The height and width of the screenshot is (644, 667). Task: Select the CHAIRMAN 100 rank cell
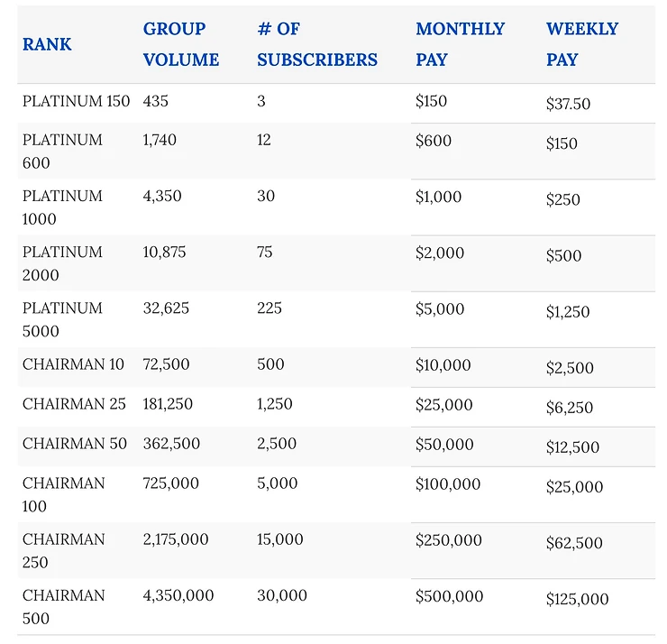pos(63,494)
